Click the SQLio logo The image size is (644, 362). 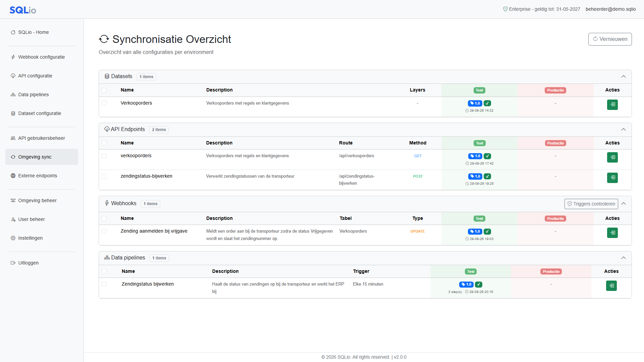[23, 10]
